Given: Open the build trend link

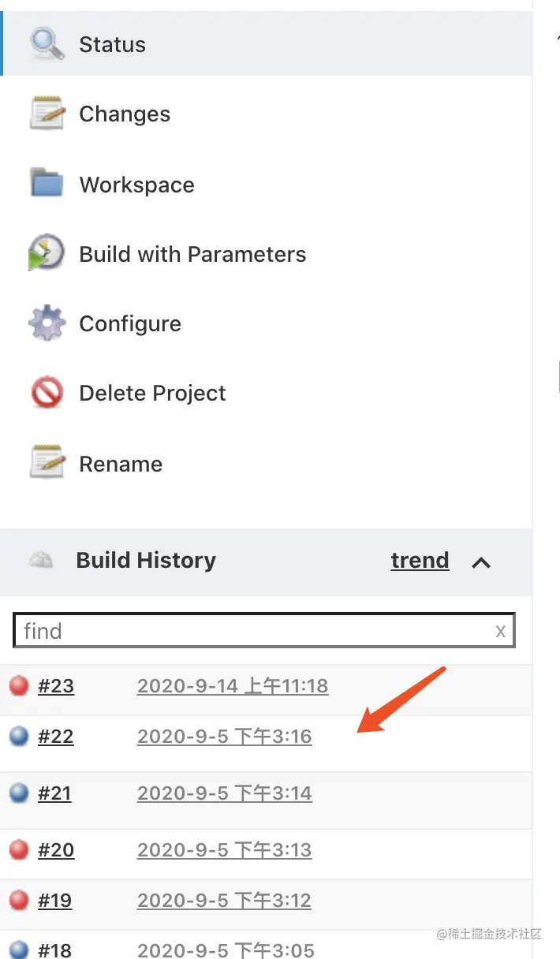Looking at the screenshot, I should pos(420,561).
